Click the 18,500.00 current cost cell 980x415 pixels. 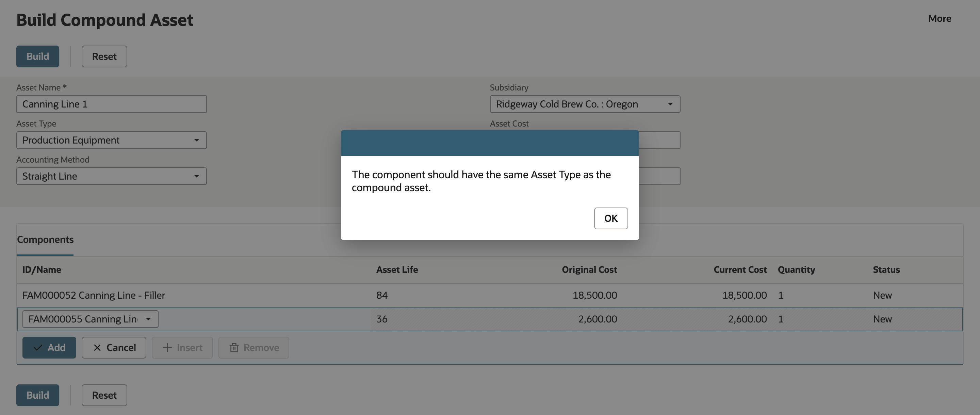745,295
